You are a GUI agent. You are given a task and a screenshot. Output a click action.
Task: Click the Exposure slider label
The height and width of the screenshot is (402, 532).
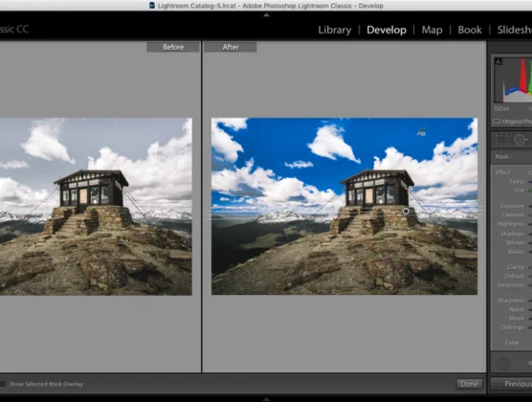tap(512, 206)
